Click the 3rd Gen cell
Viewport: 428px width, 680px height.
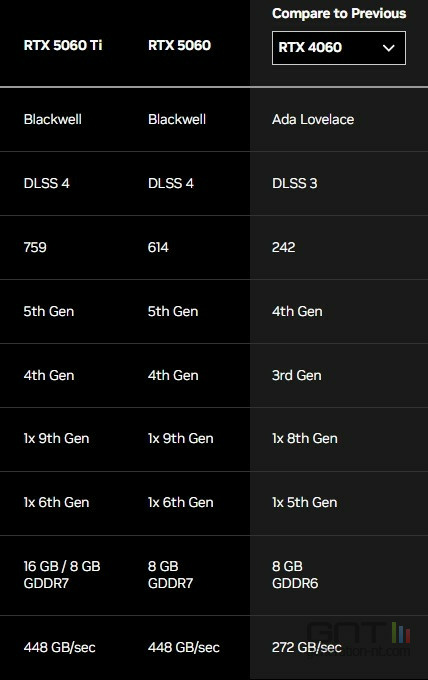point(297,375)
